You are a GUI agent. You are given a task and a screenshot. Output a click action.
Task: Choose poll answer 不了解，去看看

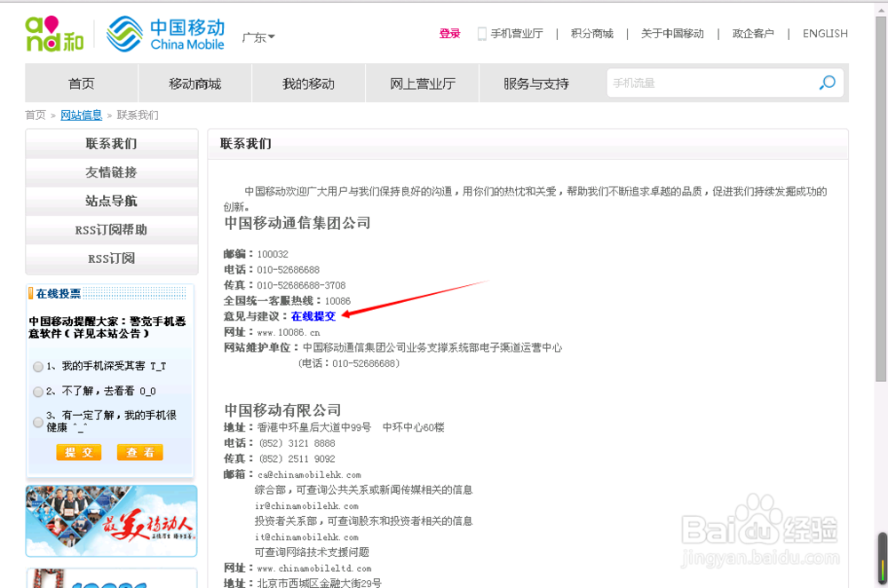[x=37, y=390]
